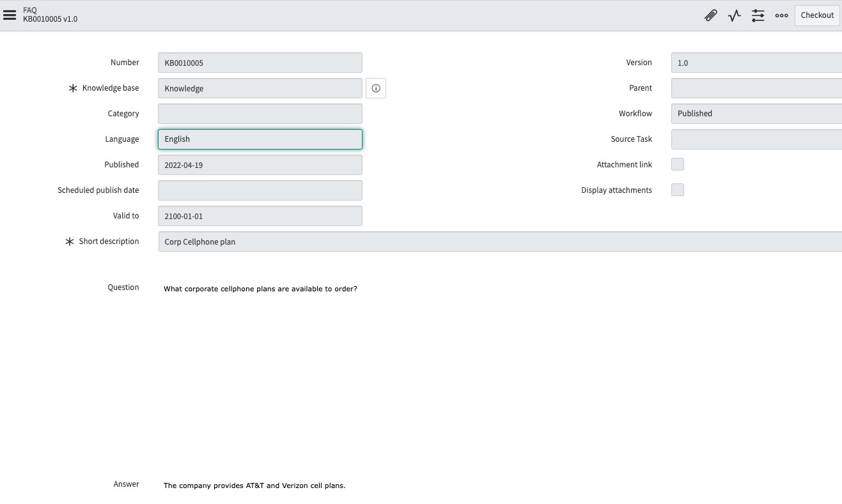Click the Valid to date field
The image size is (842, 504).
click(260, 216)
